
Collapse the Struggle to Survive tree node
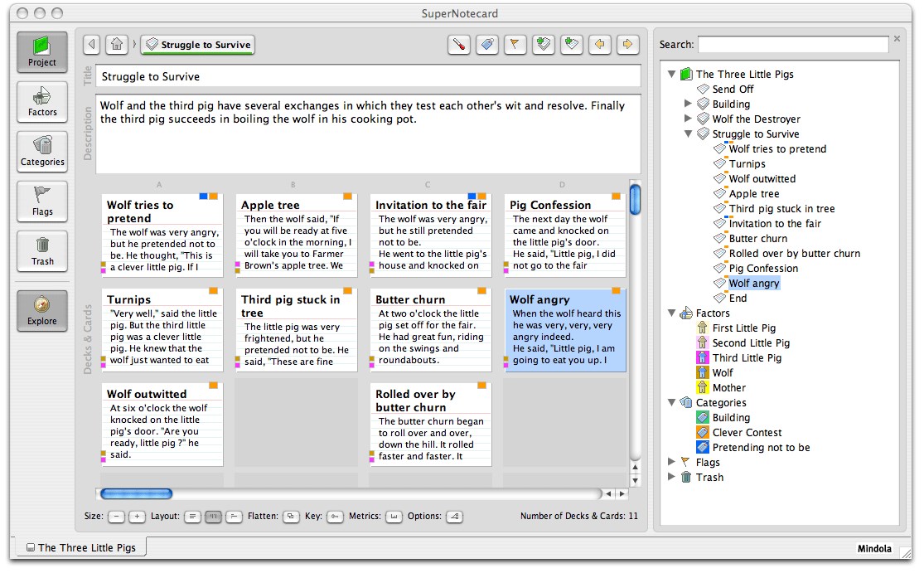click(x=688, y=134)
